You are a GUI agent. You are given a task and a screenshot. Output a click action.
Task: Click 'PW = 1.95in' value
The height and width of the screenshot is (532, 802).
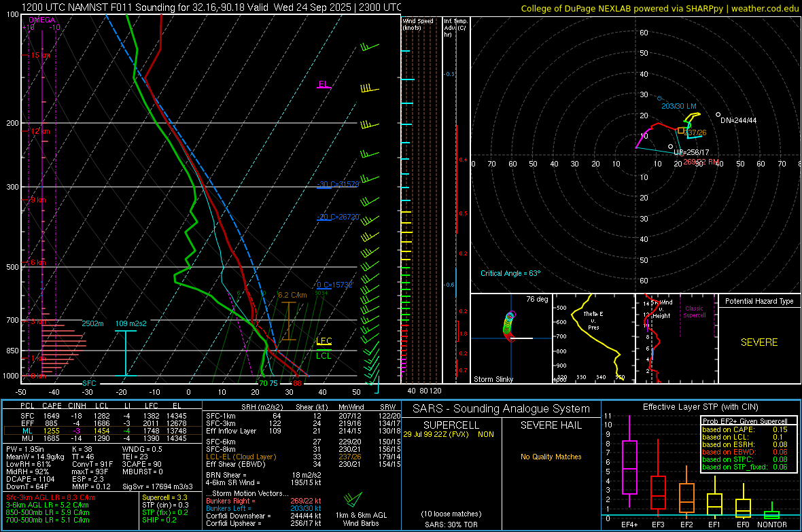25,449
